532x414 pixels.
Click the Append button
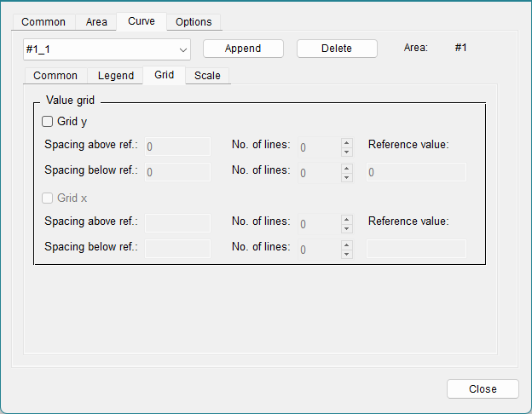click(243, 49)
